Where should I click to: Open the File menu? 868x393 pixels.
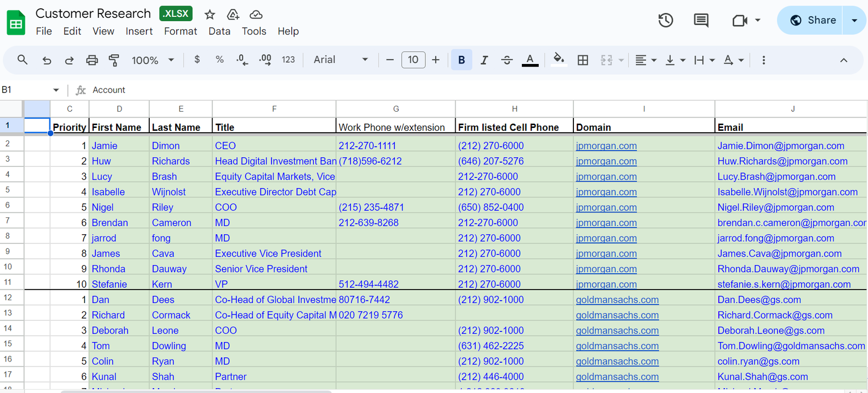[x=44, y=31]
